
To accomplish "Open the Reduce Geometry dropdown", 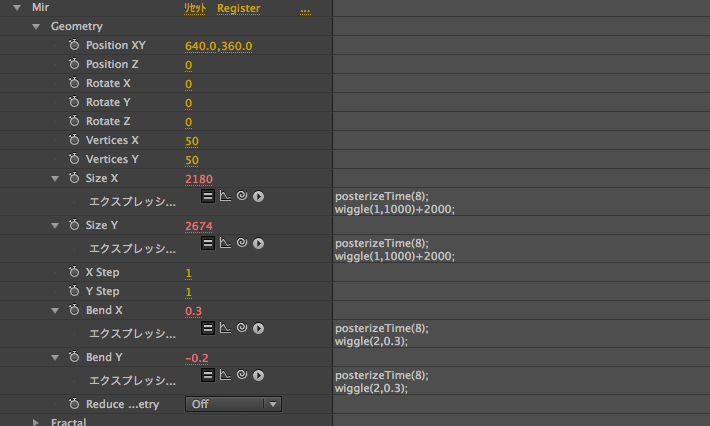I will point(232,404).
